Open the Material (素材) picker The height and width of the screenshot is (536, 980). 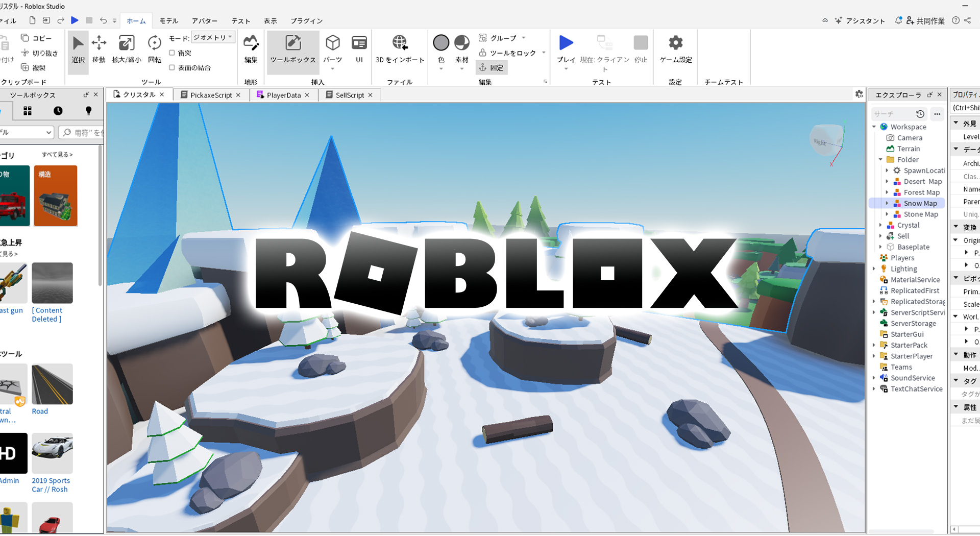[x=461, y=48]
